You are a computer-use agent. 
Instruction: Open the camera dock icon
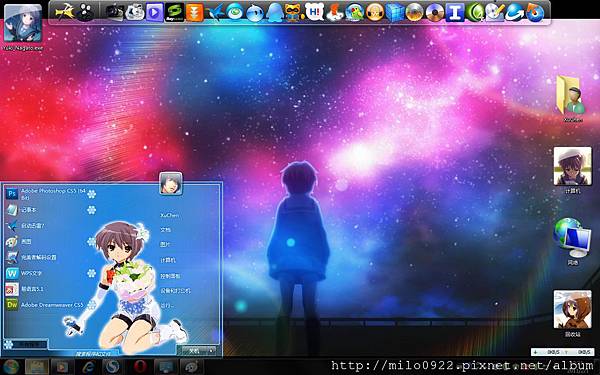click(114, 12)
